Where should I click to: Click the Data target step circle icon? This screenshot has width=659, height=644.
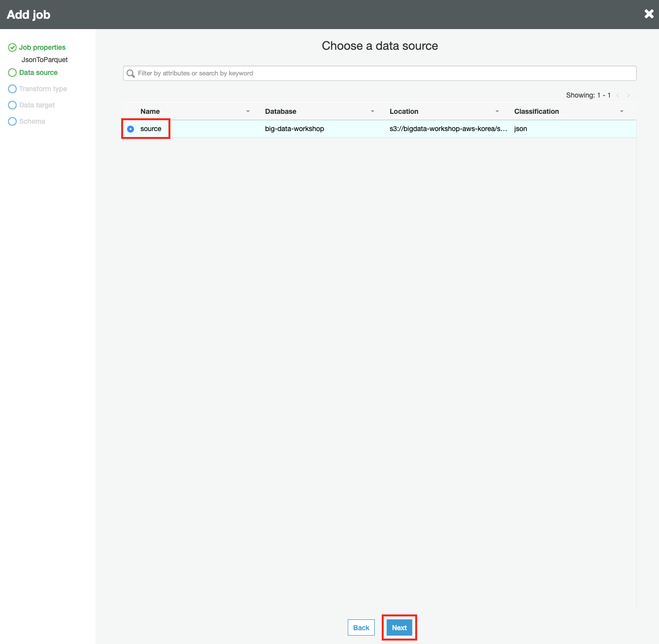12,105
